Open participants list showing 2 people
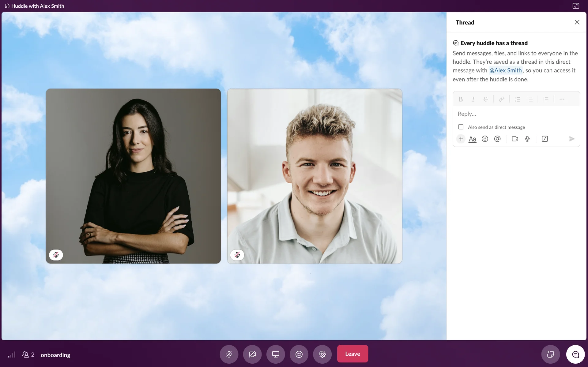This screenshot has width=588, height=367. pyautogui.click(x=28, y=355)
